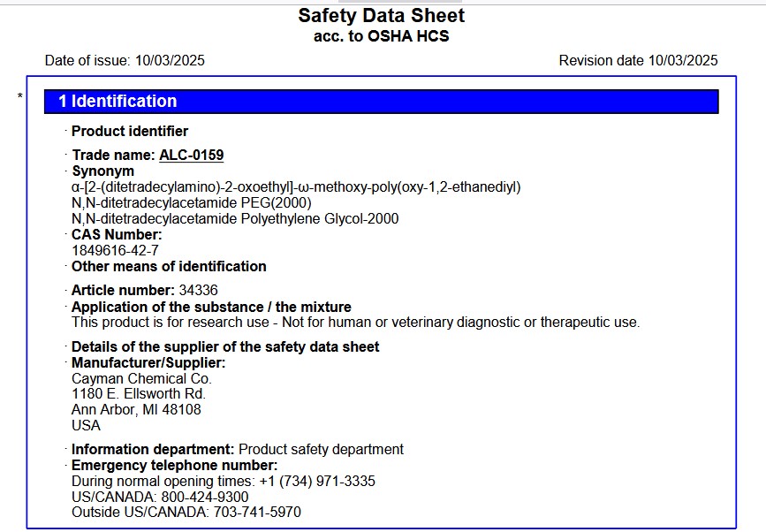Click the "acc. to OSHA HCS" subtitle
766x532 pixels.
381,36
